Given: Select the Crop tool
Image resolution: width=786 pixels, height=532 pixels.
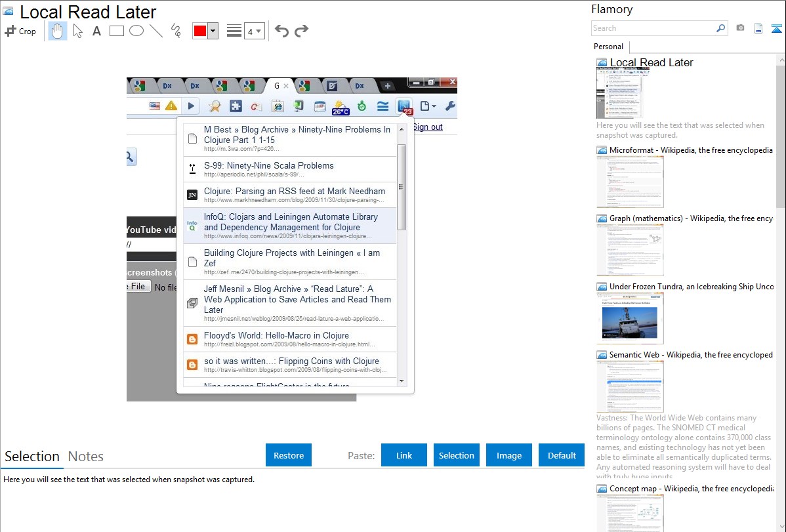Looking at the screenshot, I should 20,31.
